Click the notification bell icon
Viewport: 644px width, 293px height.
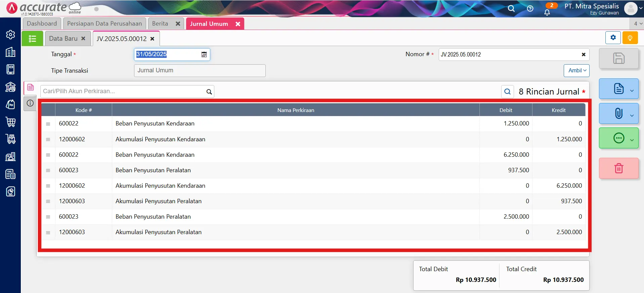[547, 12]
